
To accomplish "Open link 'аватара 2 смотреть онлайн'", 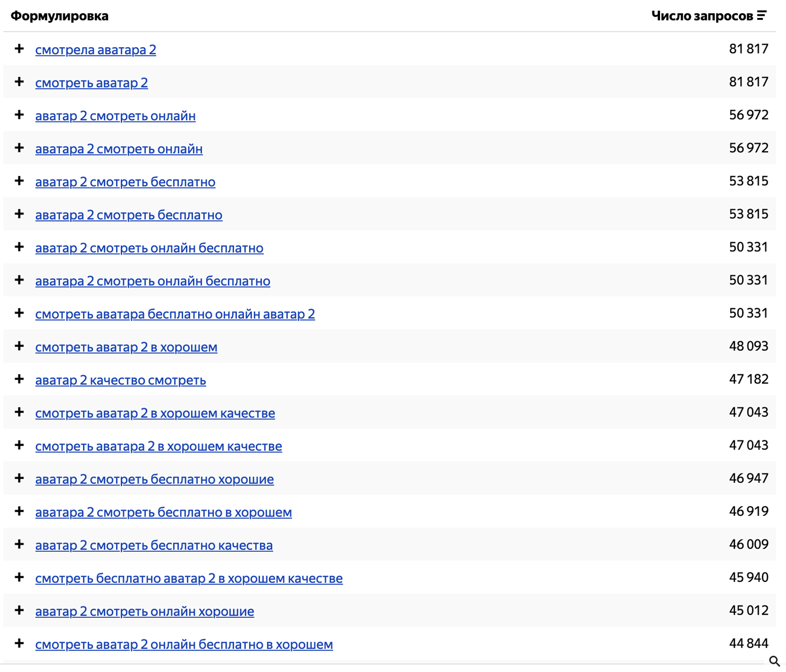I will pyautogui.click(x=119, y=149).
